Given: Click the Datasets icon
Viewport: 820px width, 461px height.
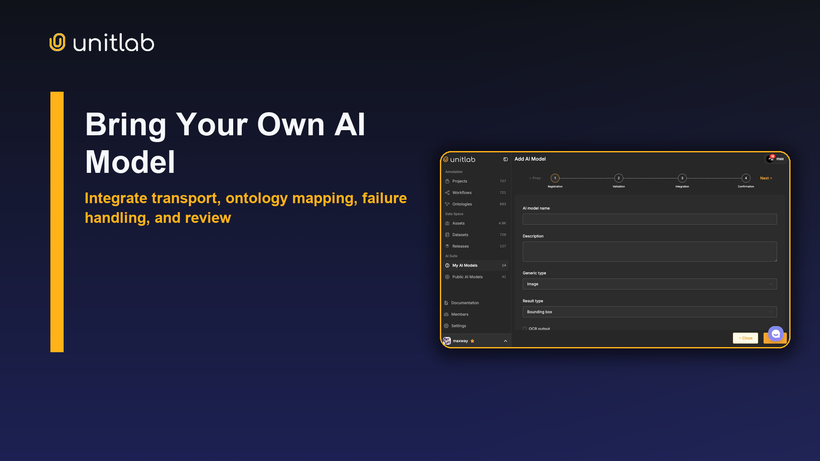Looking at the screenshot, I should [447, 235].
